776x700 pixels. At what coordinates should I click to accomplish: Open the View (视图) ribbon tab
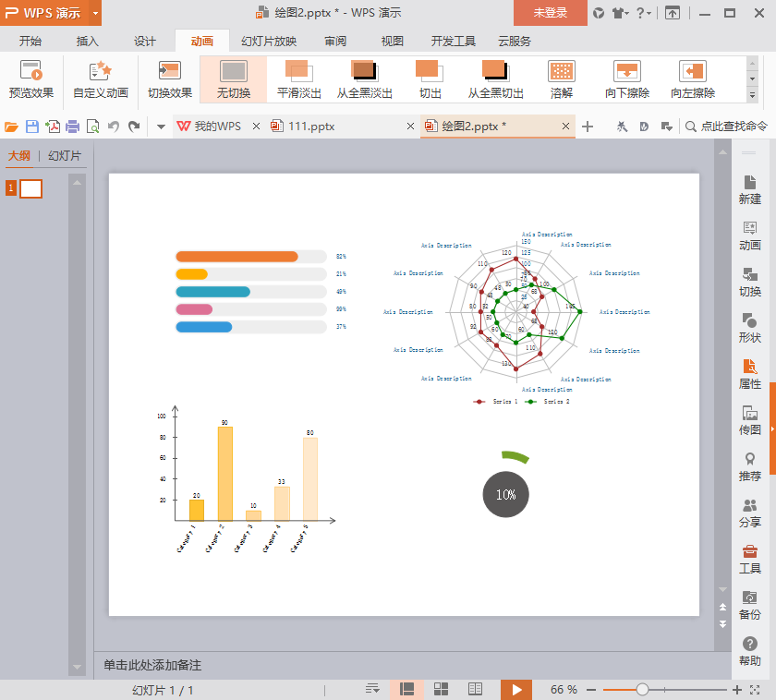(x=393, y=41)
